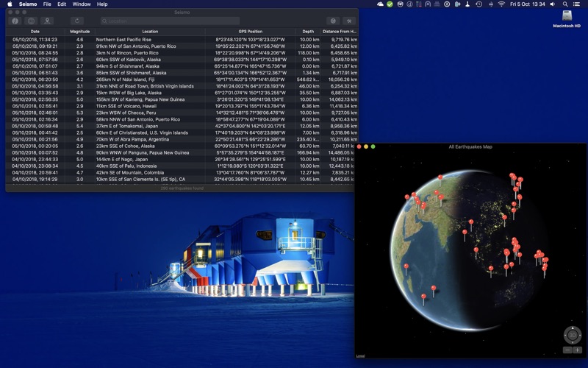Select the San Clemente Is. (SE tip), CA row

tap(182, 180)
